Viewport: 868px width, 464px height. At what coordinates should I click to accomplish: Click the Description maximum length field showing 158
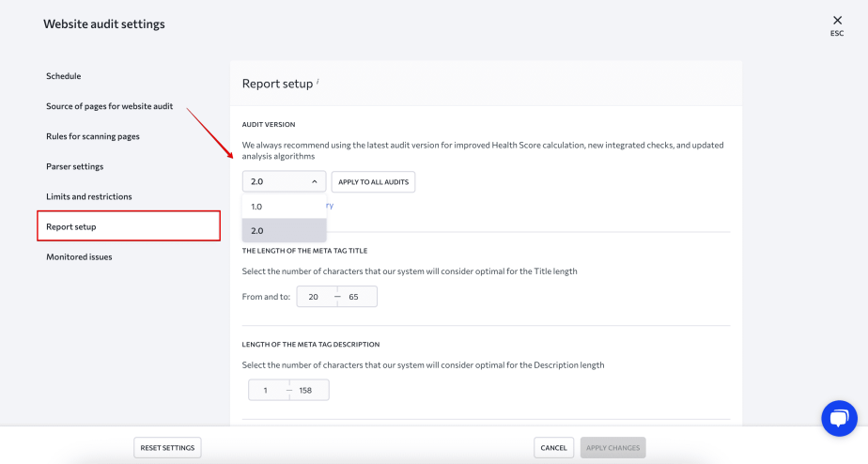[x=309, y=391]
